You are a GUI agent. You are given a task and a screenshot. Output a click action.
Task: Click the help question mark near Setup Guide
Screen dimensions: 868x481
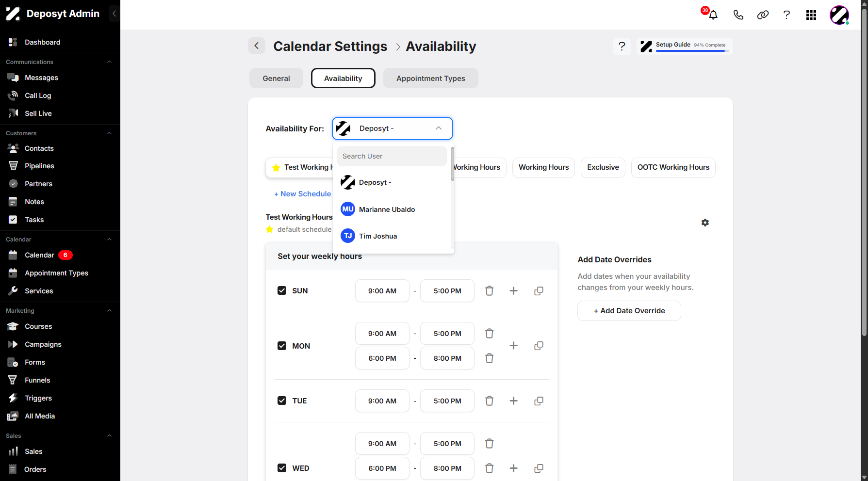click(x=622, y=47)
